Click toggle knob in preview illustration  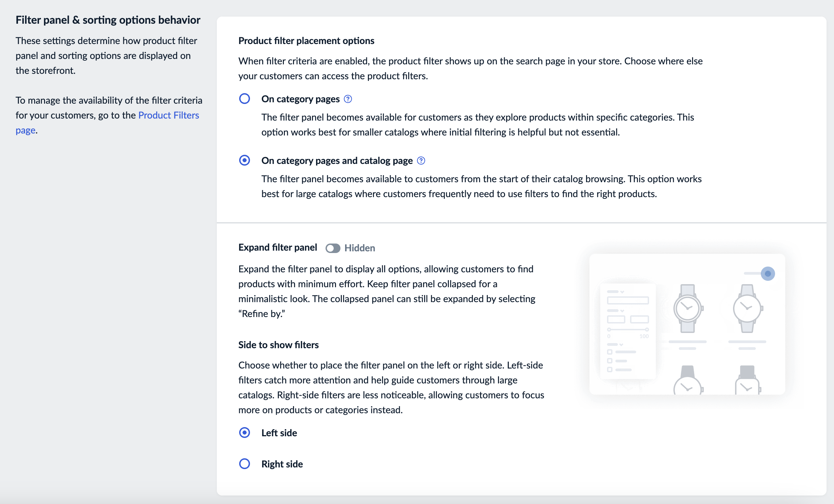[x=768, y=274]
